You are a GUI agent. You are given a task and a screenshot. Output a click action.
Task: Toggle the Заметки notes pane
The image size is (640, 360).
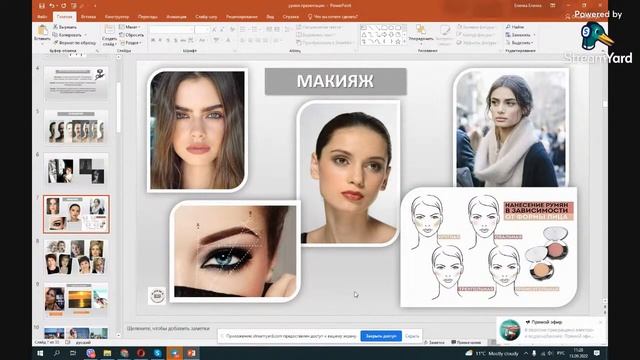[434, 342]
